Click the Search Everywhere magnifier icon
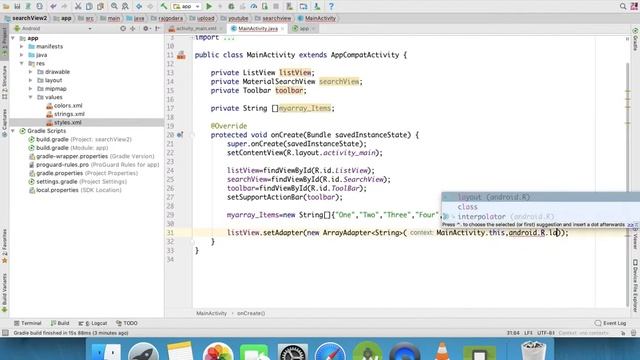 pos(623,7)
